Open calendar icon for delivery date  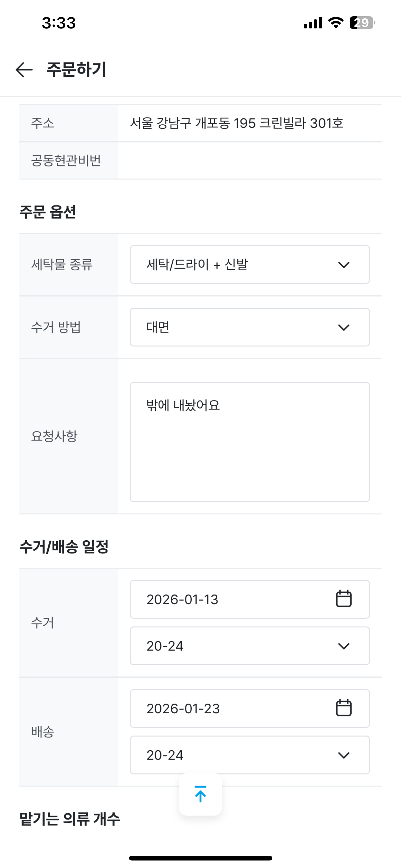[344, 708]
